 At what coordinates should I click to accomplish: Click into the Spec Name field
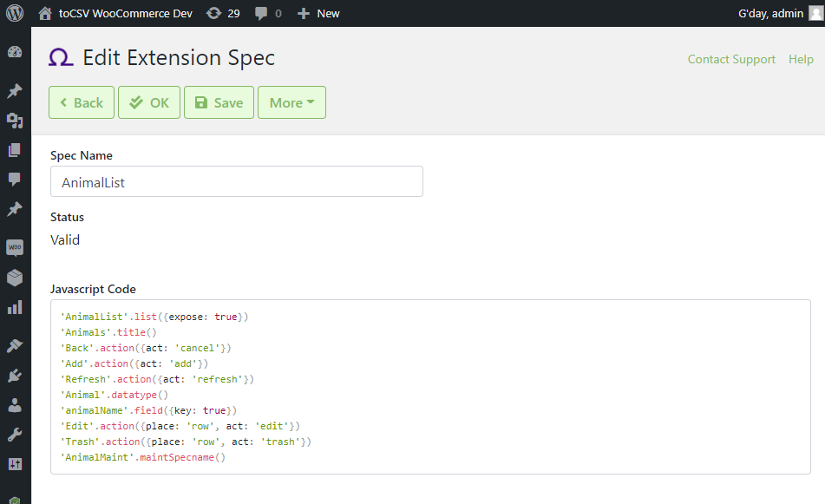[237, 181]
